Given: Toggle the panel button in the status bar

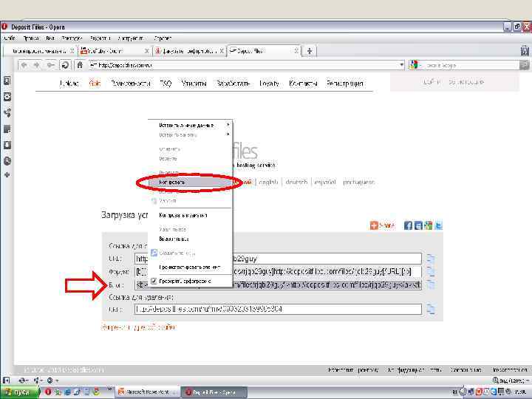Looking at the screenshot, I should pyautogui.click(x=6, y=381).
